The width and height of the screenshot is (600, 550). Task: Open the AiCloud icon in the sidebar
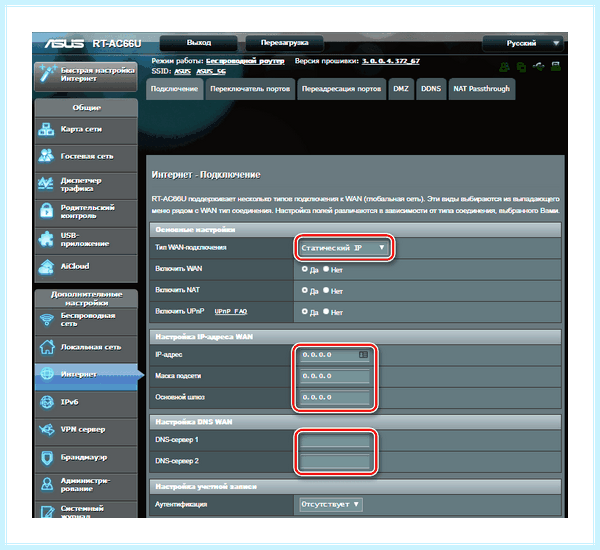coord(46,267)
